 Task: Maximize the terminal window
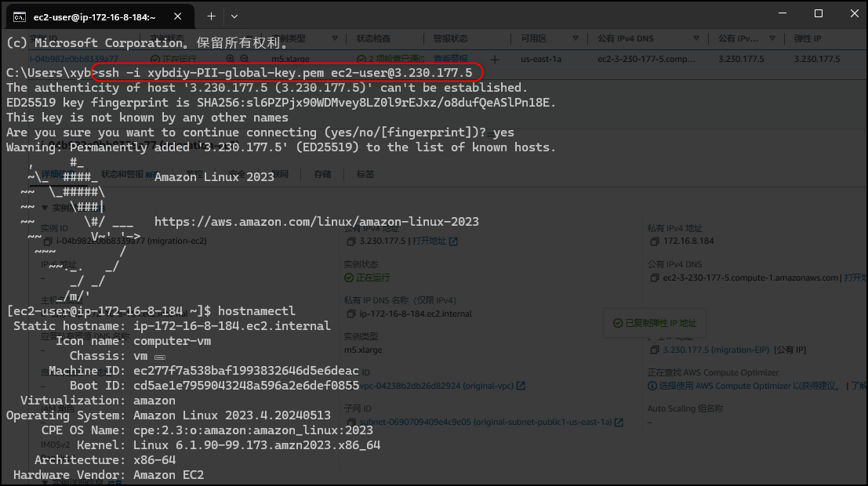pos(818,13)
